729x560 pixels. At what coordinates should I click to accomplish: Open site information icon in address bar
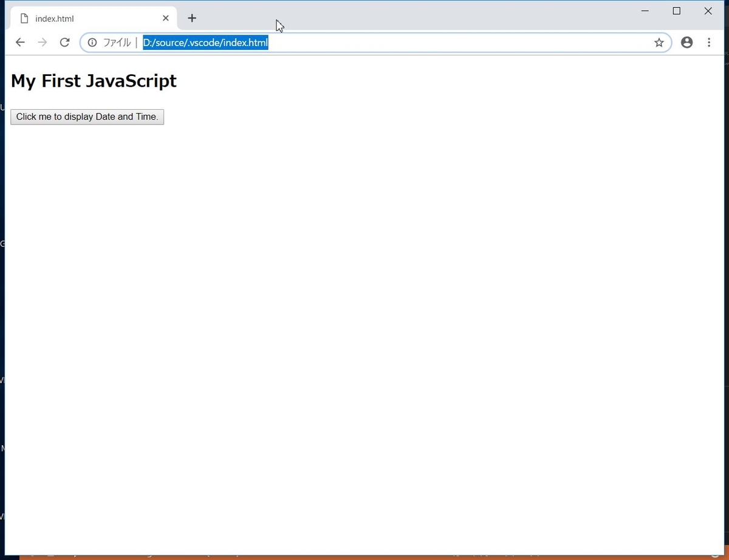click(x=92, y=43)
